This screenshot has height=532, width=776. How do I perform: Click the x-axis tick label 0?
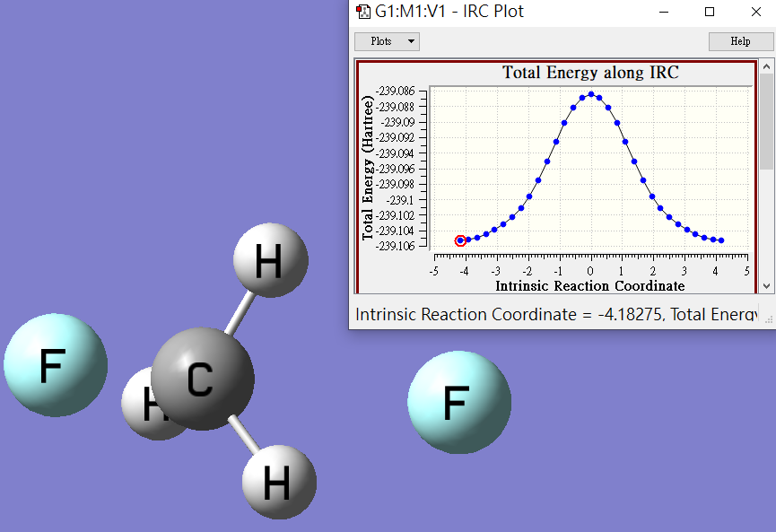[590, 271]
